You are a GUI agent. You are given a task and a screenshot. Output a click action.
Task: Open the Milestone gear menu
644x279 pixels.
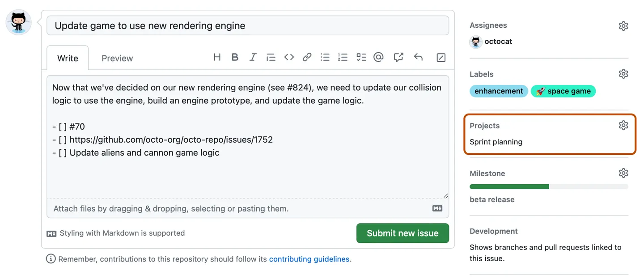(x=623, y=173)
